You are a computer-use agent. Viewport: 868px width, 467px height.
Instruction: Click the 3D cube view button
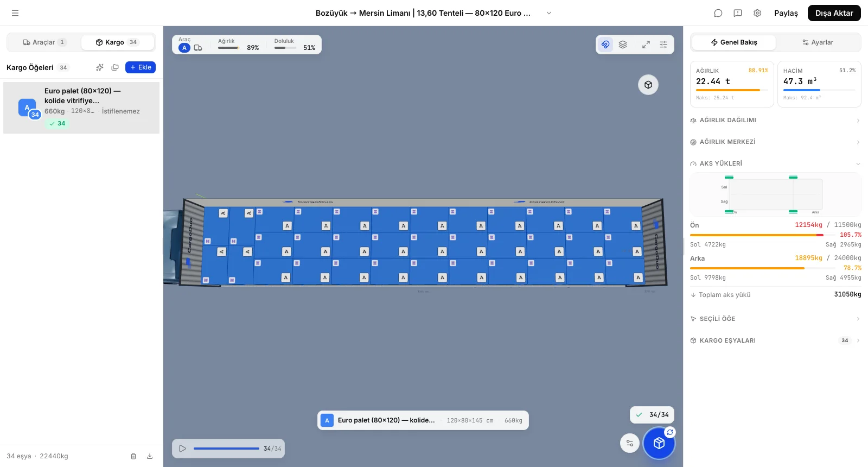648,85
